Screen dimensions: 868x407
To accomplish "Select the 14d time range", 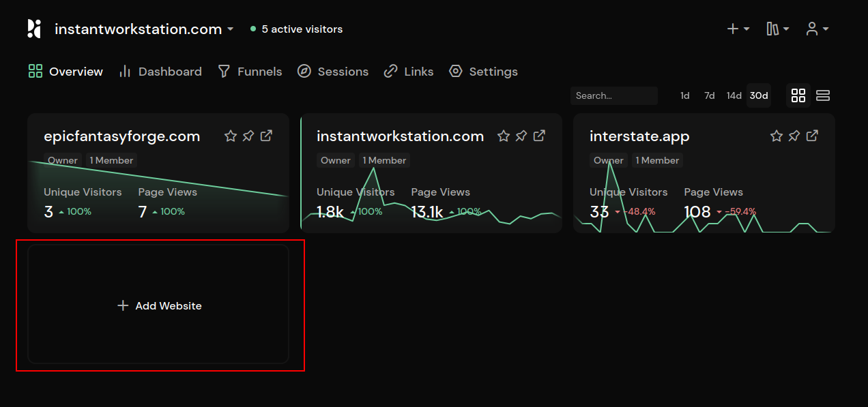I will click(734, 95).
